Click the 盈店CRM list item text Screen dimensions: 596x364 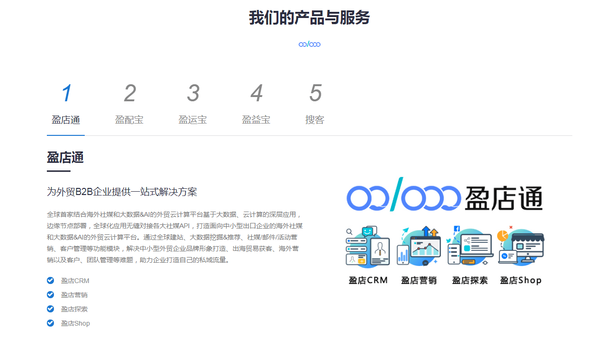coord(75,281)
